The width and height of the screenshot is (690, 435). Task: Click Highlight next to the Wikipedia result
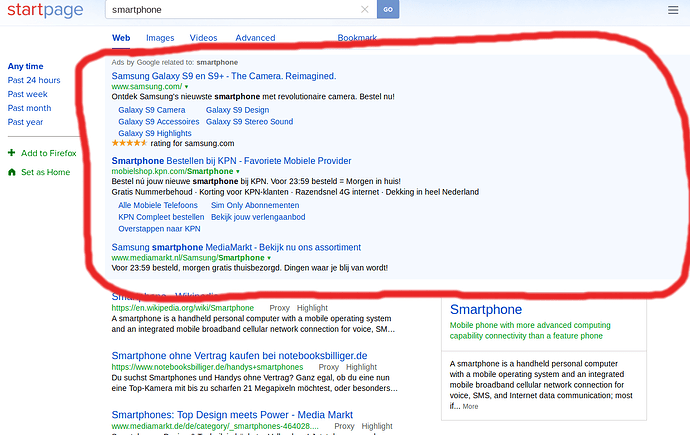click(312, 308)
